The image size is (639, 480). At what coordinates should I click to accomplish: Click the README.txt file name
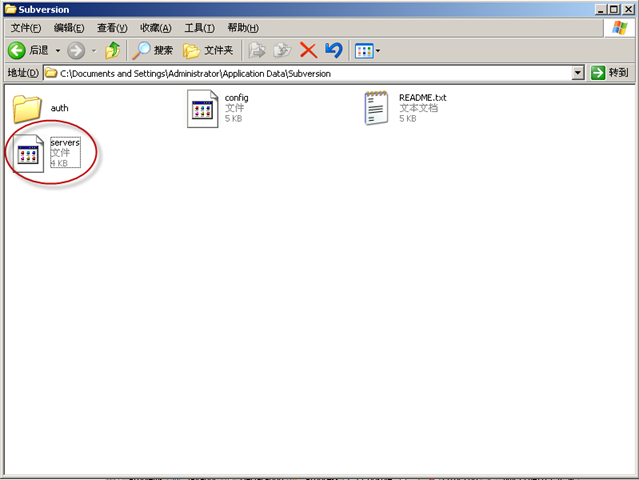(423, 98)
